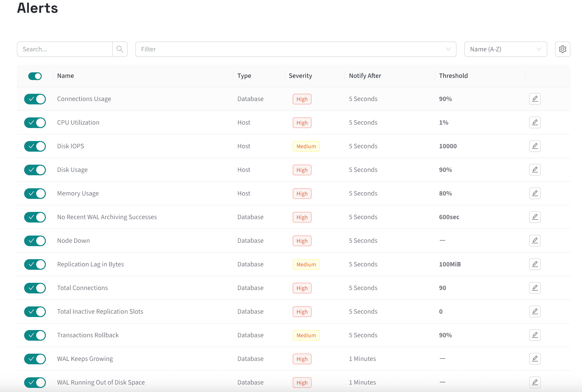Edit the Node Down alert

pos(535,241)
